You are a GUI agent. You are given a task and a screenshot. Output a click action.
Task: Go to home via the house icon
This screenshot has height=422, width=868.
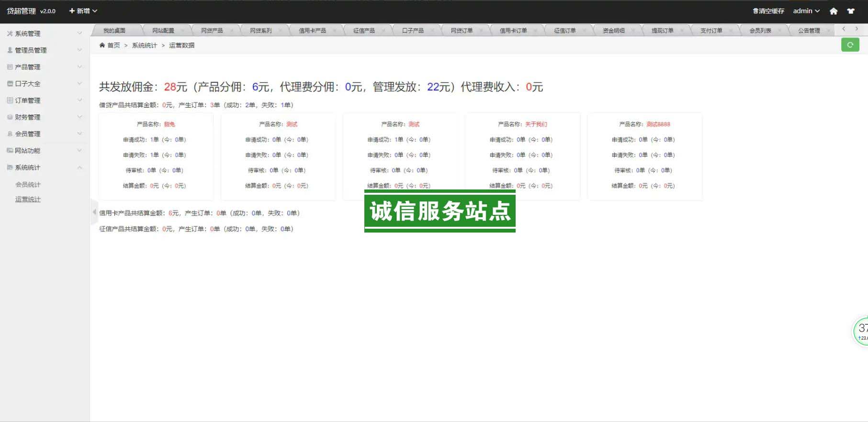(834, 11)
